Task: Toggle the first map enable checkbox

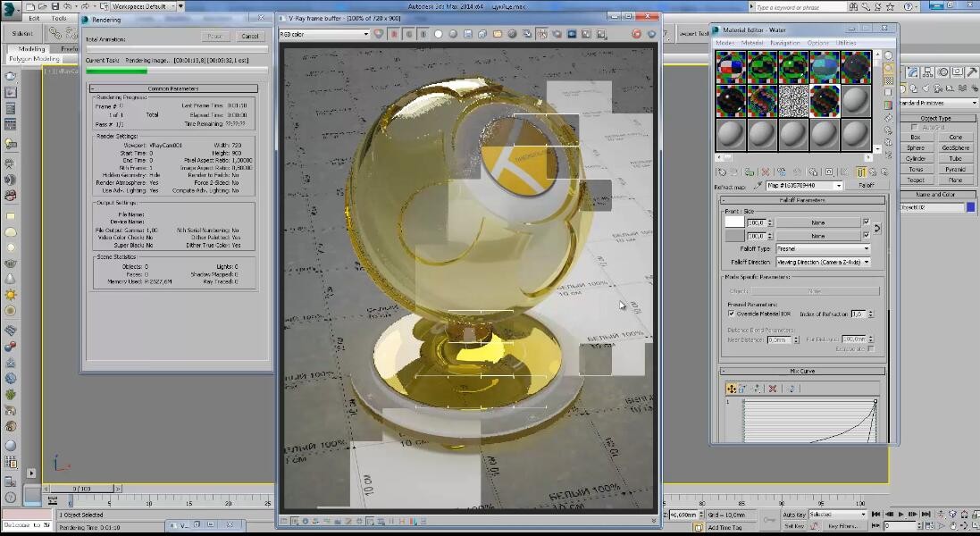Action: tap(866, 222)
